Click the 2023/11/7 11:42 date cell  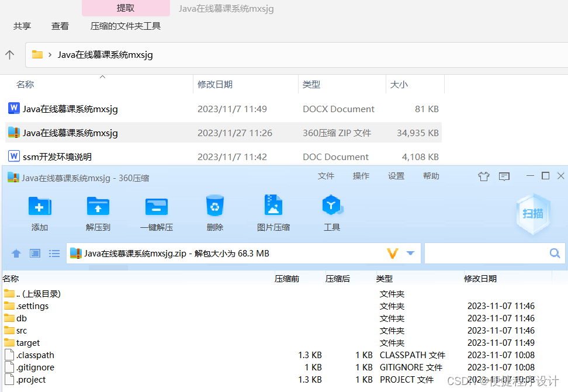pyautogui.click(x=232, y=157)
